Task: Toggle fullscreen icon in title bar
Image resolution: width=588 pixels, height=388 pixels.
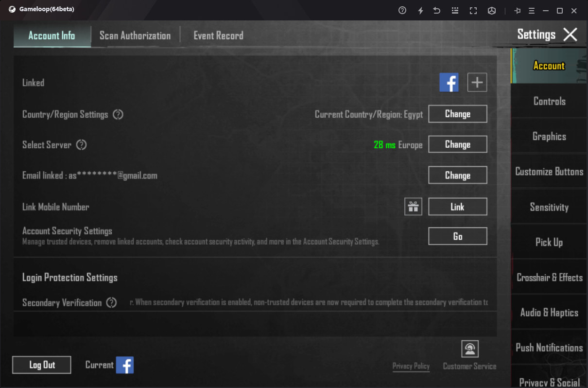Action: [x=473, y=10]
